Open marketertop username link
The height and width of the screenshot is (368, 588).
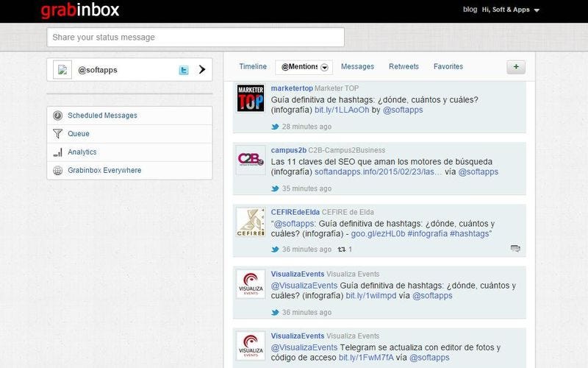point(292,88)
